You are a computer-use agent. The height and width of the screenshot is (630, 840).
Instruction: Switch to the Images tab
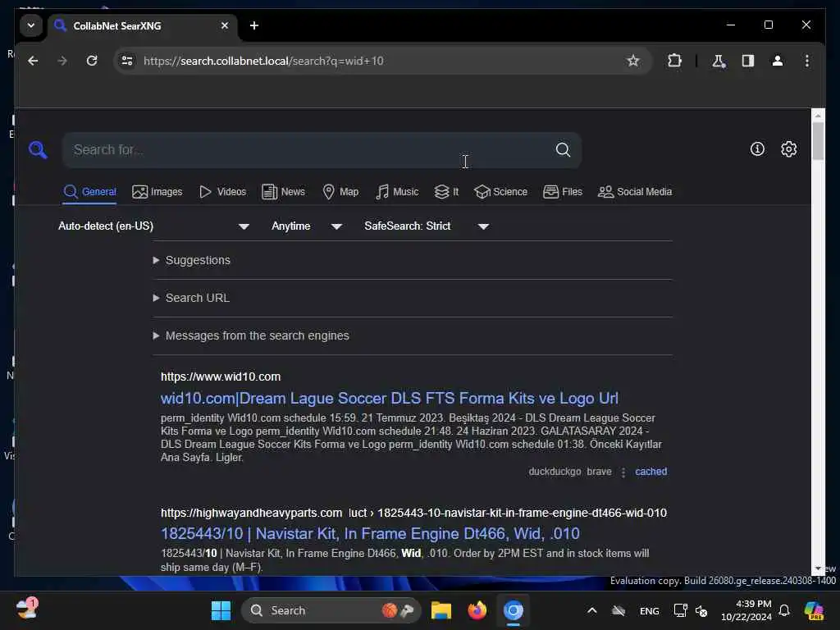[x=157, y=192]
